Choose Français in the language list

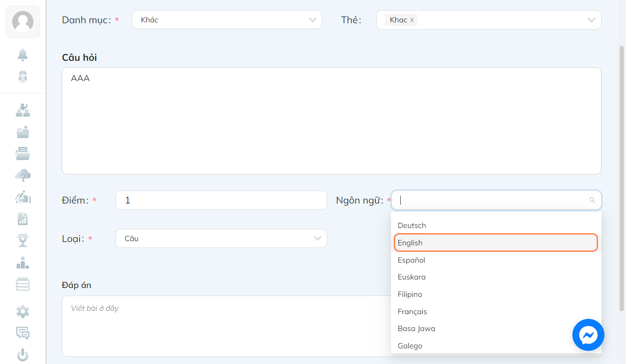click(x=496, y=312)
